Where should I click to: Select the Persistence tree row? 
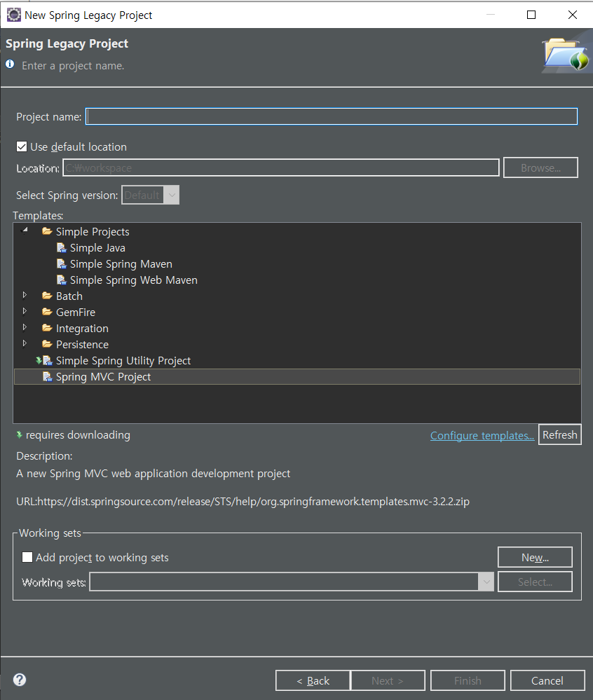click(82, 344)
